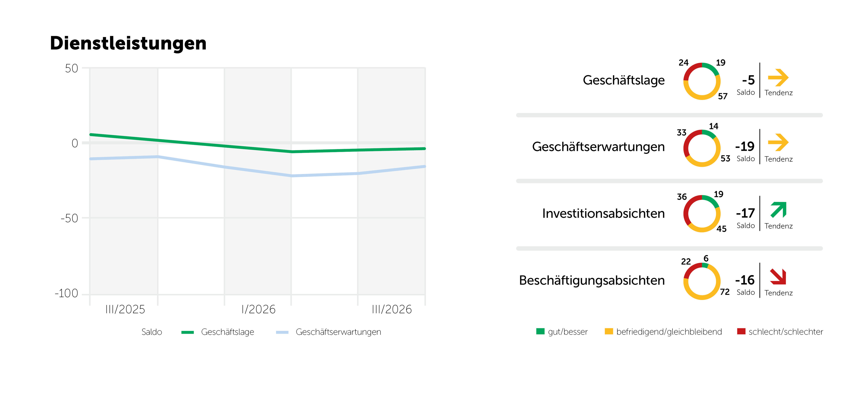Click the yellow befriedigend/gleichbleibend legend swatch
868x393 pixels.
point(609,331)
